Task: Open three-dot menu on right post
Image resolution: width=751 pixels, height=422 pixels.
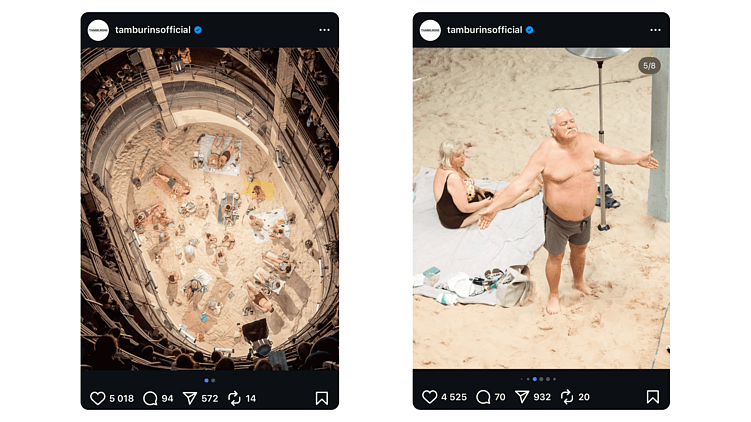Action: click(655, 30)
